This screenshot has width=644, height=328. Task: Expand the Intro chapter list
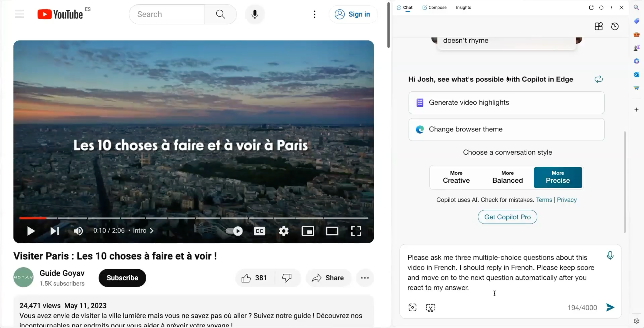pos(143,231)
